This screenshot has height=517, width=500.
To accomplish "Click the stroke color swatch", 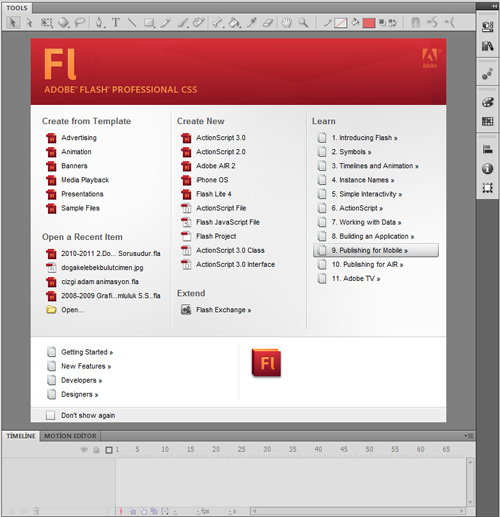I will point(340,23).
